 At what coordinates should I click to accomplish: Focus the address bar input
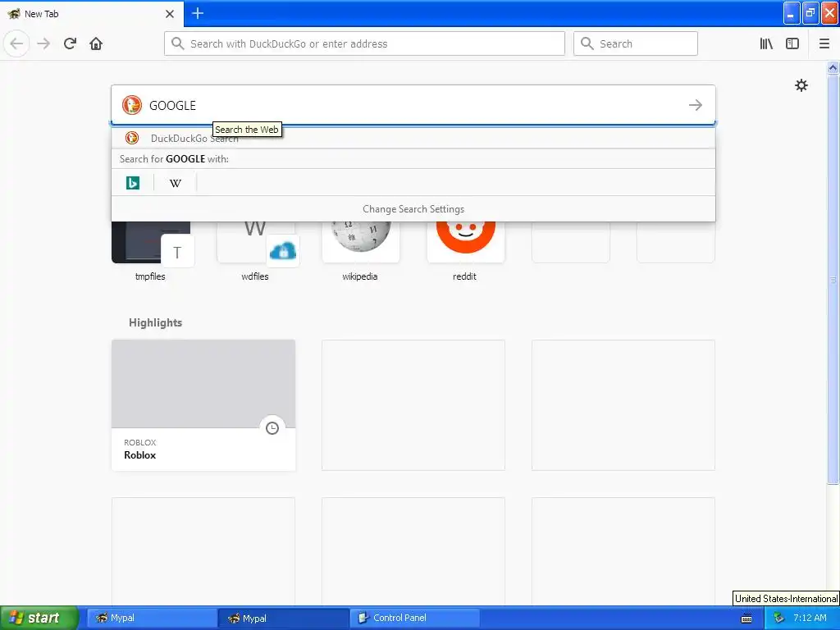pos(364,43)
